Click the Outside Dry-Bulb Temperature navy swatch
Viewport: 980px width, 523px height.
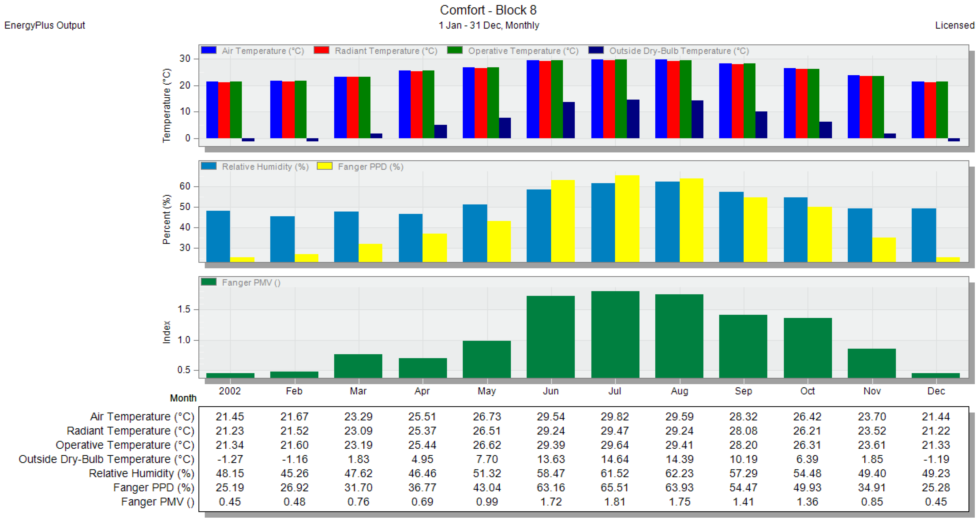coord(596,50)
